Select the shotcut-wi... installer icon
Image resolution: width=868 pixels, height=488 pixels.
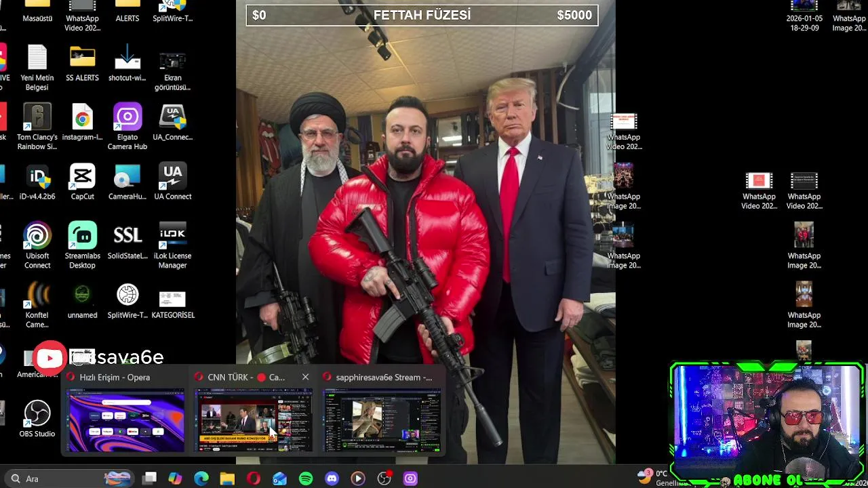click(x=127, y=64)
